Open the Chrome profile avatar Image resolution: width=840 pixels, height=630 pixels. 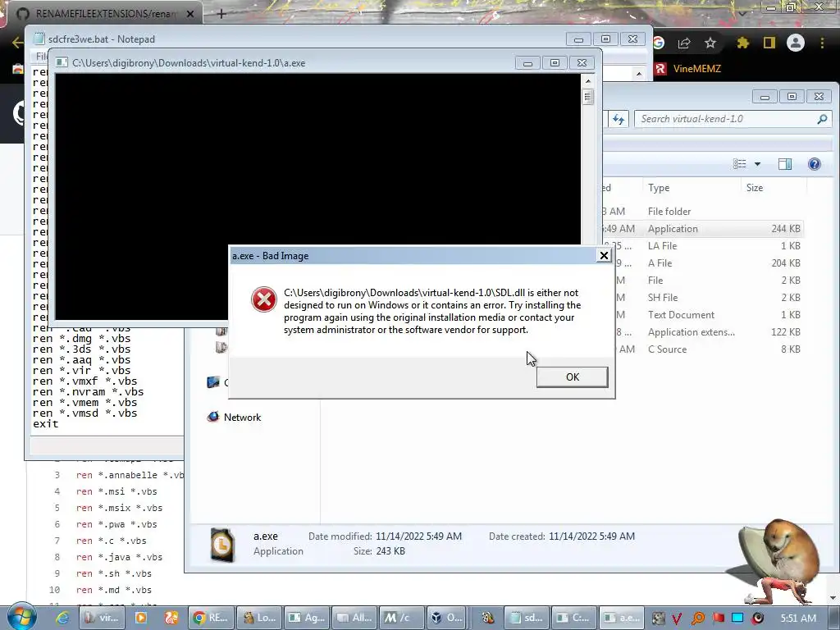point(796,43)
